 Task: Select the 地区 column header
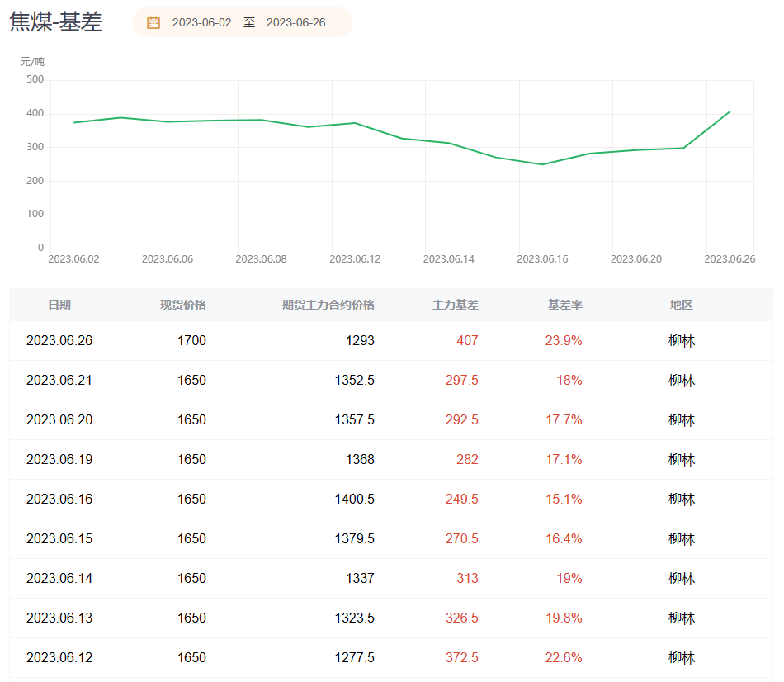682,305
